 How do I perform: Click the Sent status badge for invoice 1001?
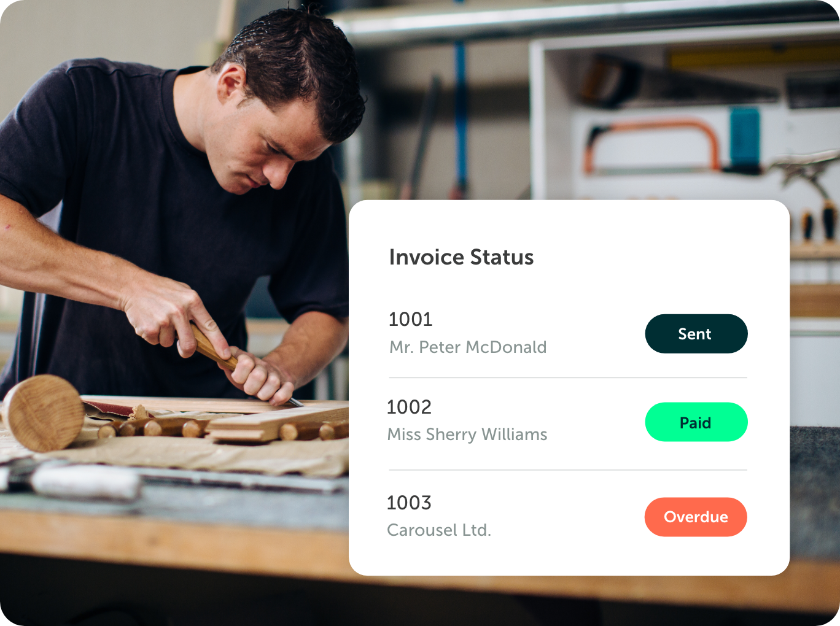point(696,334)
